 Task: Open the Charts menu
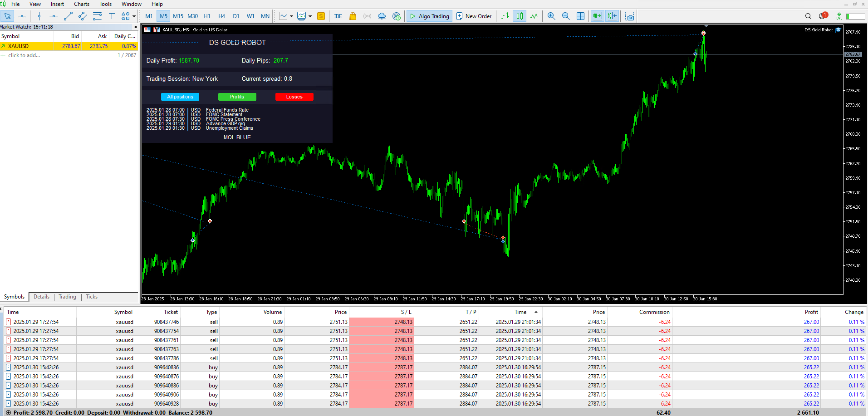[81, 4]
